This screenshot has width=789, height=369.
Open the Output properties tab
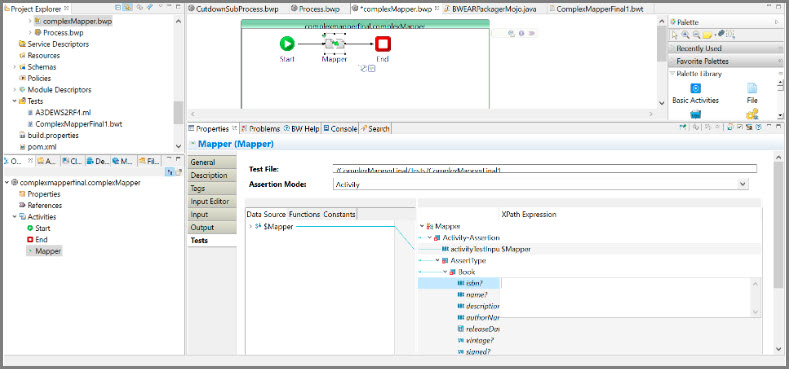coord(211,228)
